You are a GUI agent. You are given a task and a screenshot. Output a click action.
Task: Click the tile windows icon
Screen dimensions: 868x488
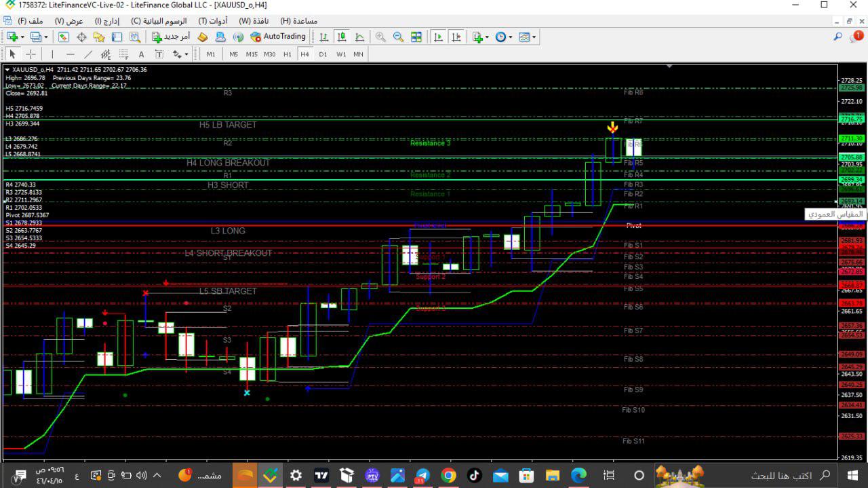pos(416,37)
